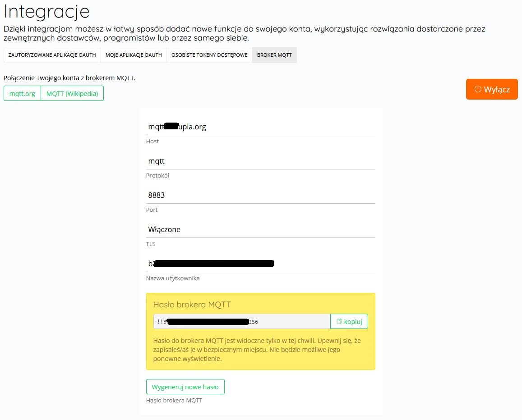The height and width of the screenshot is (420, 522).
Task: Click the Hasło brokera MQTT yellow heading
Action: (192, 305)
